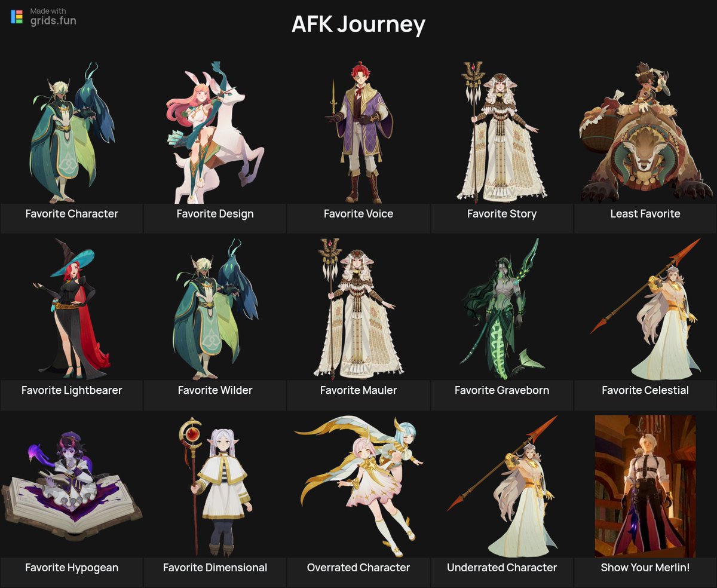The image size is (717, 588).
Task: Click the 'Favorite Design' label
Action: [x=215, y=214]
